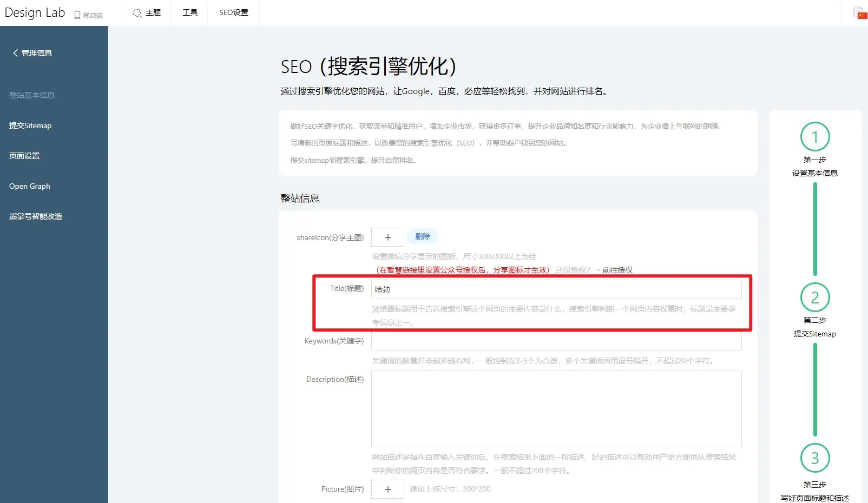Viewport: 868px width, 503px height.
Task: Open 熊掌号智能改造 in sidebar
Action: 36,216
